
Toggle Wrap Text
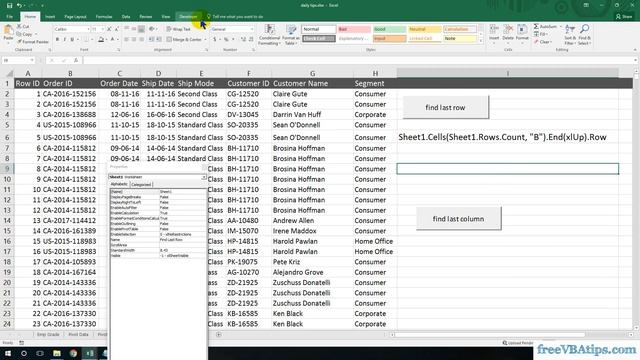pyautogui.click(x=178, y=29)
